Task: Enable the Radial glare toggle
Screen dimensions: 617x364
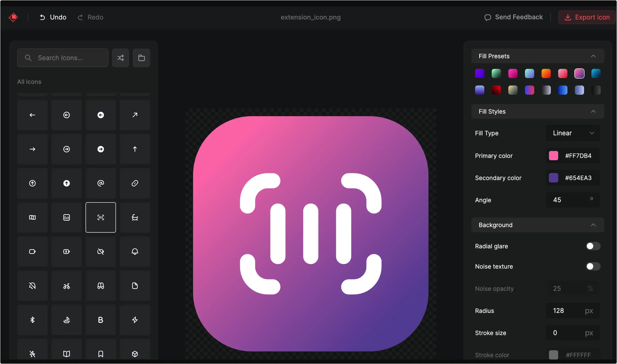Action: click(x=593, y=246)
